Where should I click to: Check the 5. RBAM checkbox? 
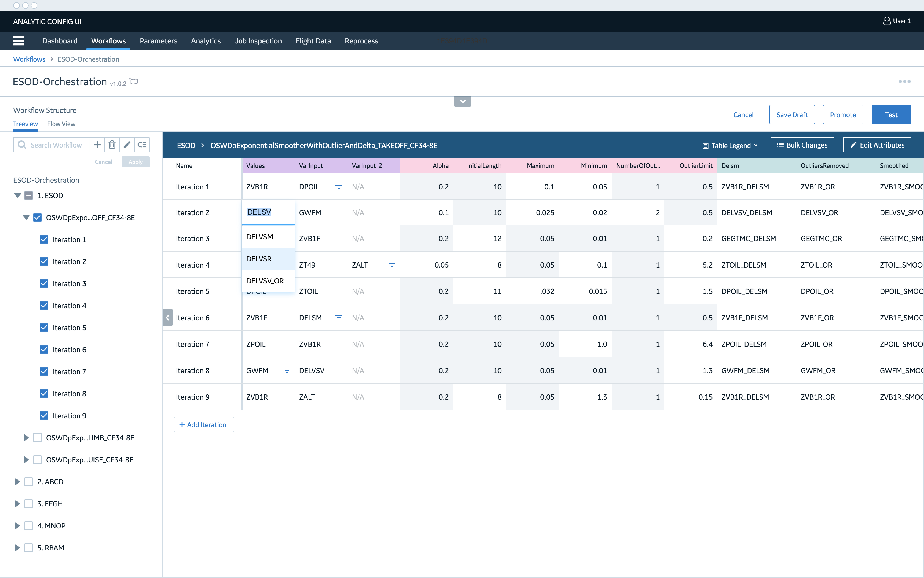(29, 548)
